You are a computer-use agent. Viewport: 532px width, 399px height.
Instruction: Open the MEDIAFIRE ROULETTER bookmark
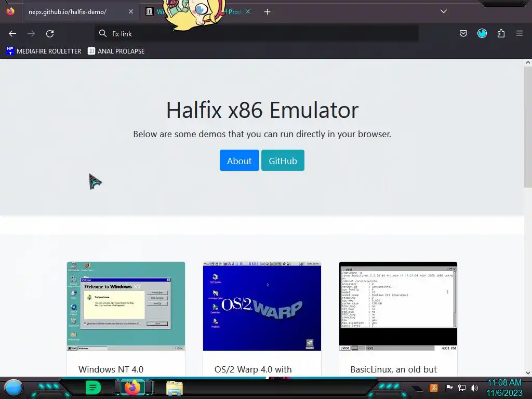44,51
